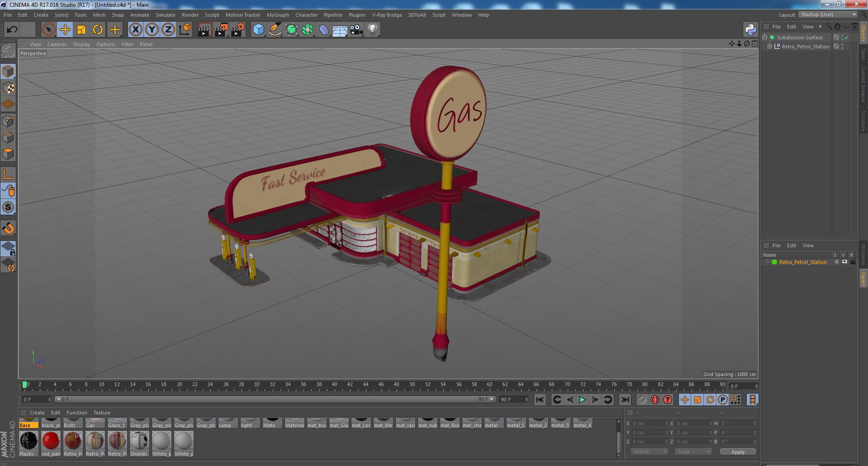Select the red_part material
The height and width of the screenshot is (466, 868).
(51, 443)
